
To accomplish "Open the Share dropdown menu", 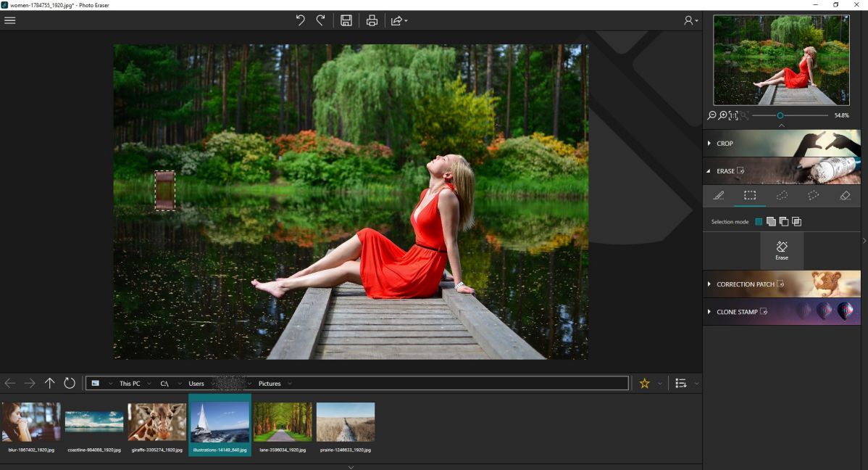I will pyautogui.click(x=399, y=20).
